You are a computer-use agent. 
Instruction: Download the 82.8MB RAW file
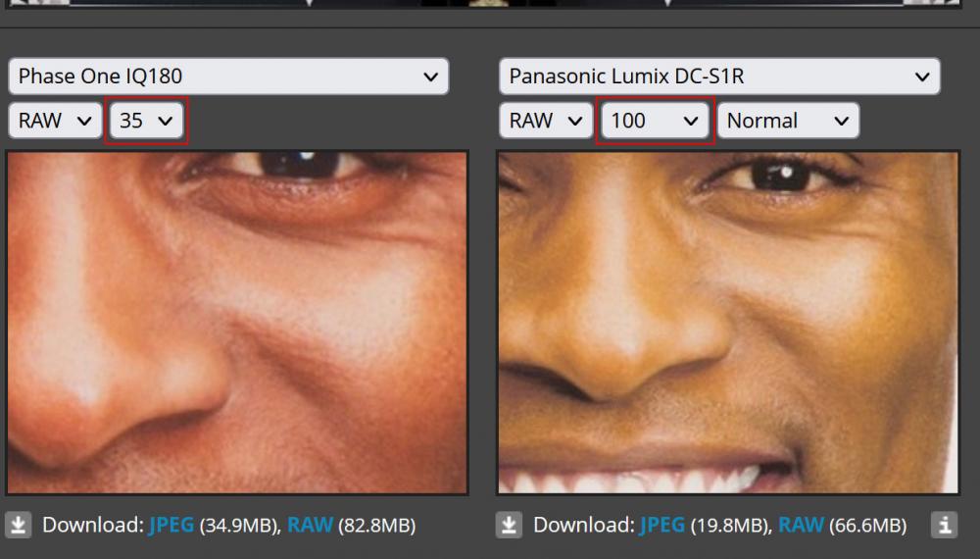coord(310,525)
